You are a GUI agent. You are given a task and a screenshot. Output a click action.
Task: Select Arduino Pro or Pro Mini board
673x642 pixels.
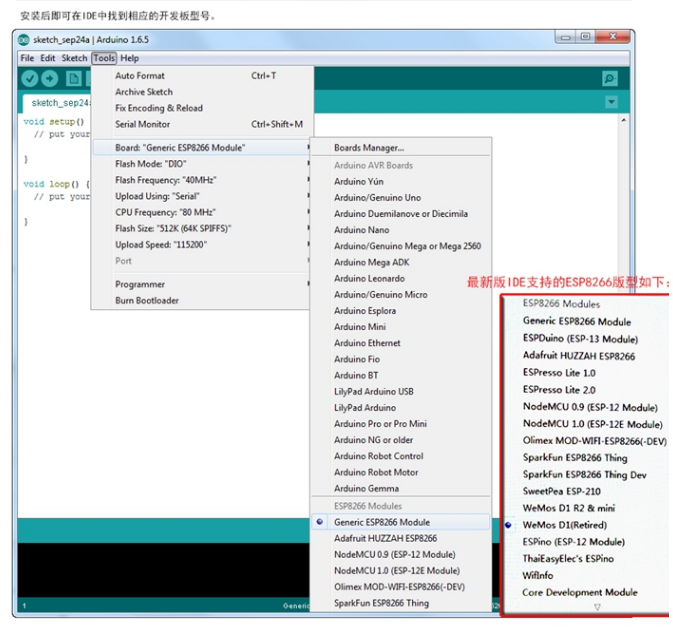(x=400, y=424)
